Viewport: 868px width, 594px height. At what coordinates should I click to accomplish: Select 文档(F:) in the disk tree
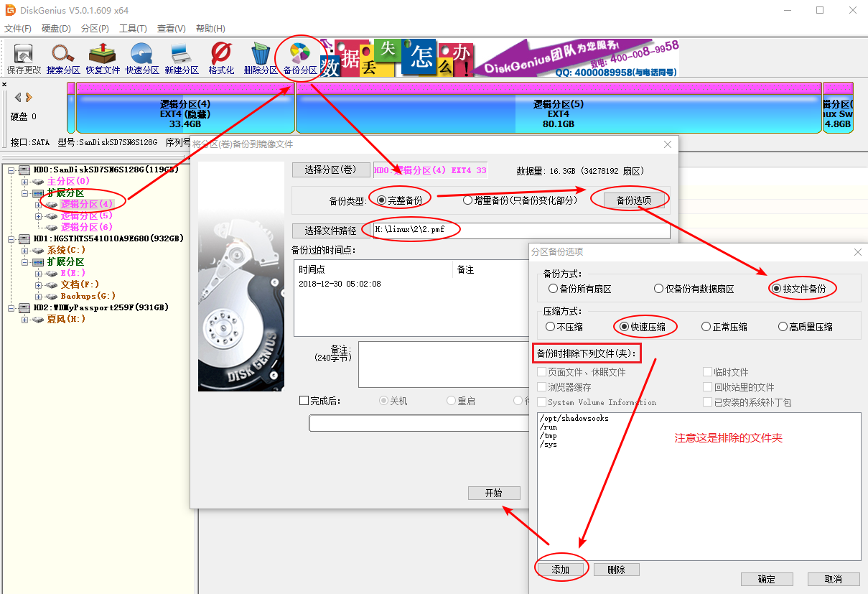click(x=80, y=284)
